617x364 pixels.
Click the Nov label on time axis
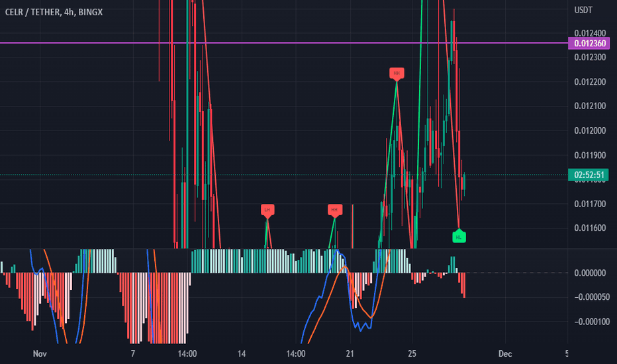pos(40,354)
